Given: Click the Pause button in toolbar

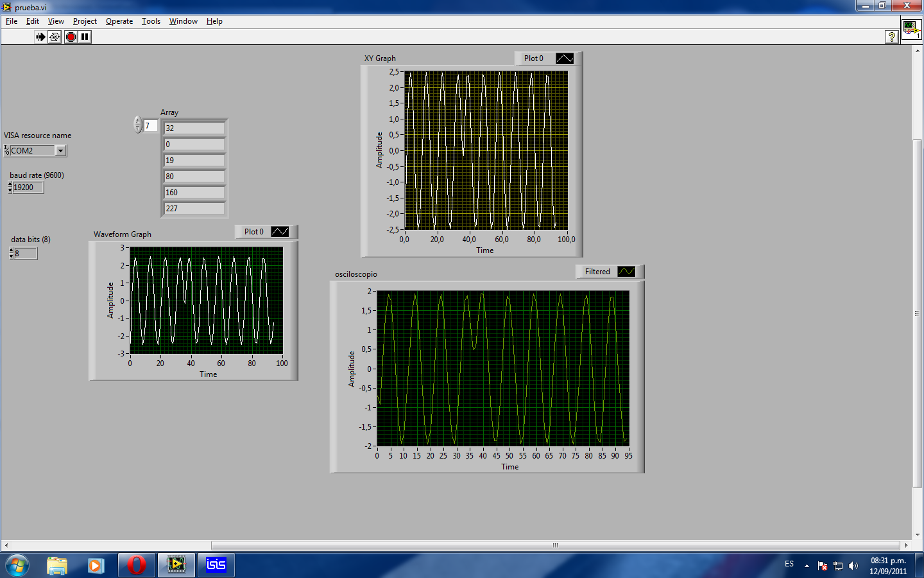Looking at the screenshot, I should [85, 37].
